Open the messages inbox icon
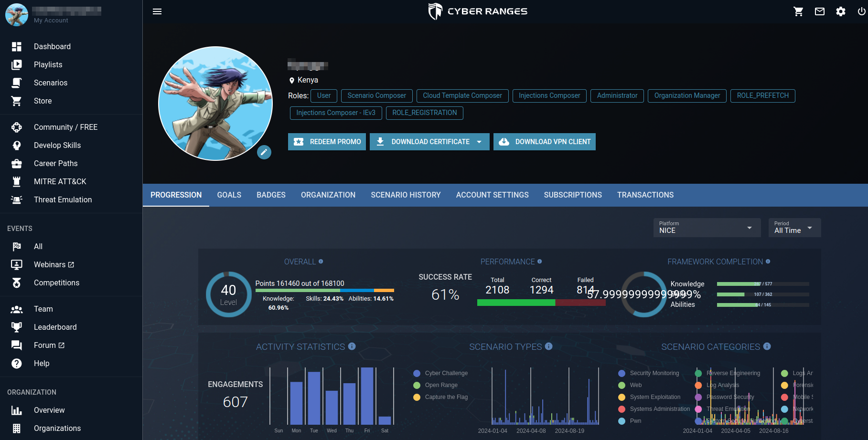Screen dimensions: 868x440 [820, 11]
